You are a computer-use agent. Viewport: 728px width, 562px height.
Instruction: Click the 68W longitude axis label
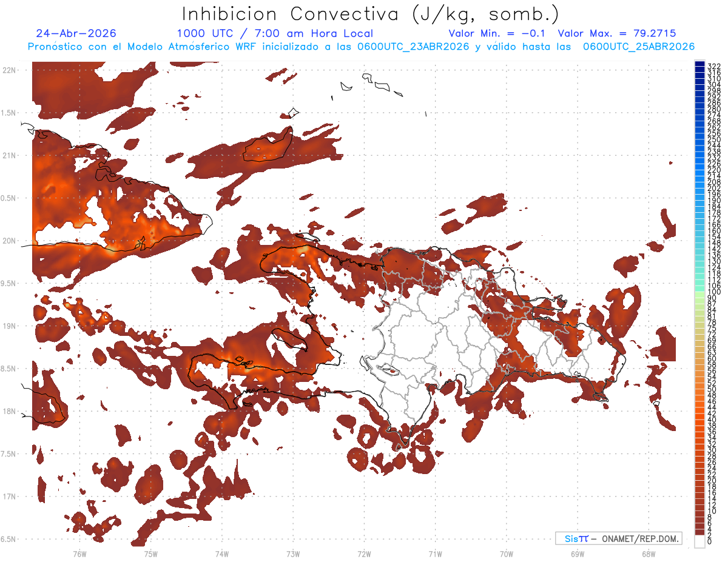[x=649, y=554]
